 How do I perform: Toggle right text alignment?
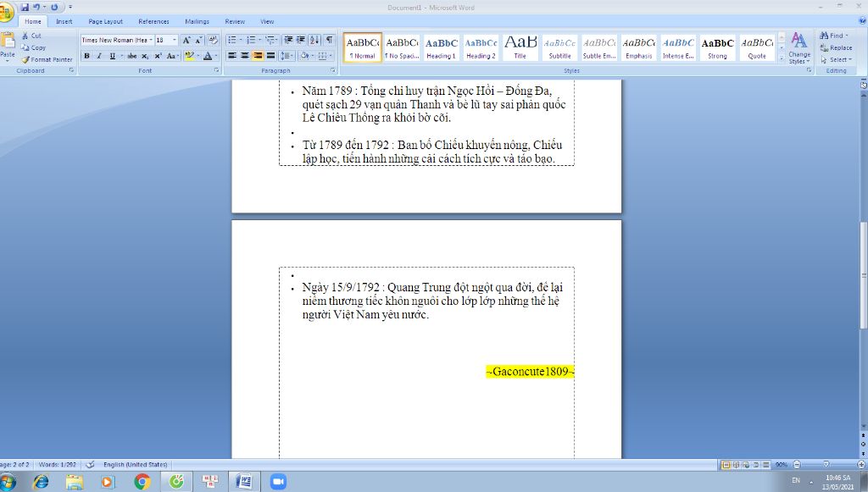258,56
